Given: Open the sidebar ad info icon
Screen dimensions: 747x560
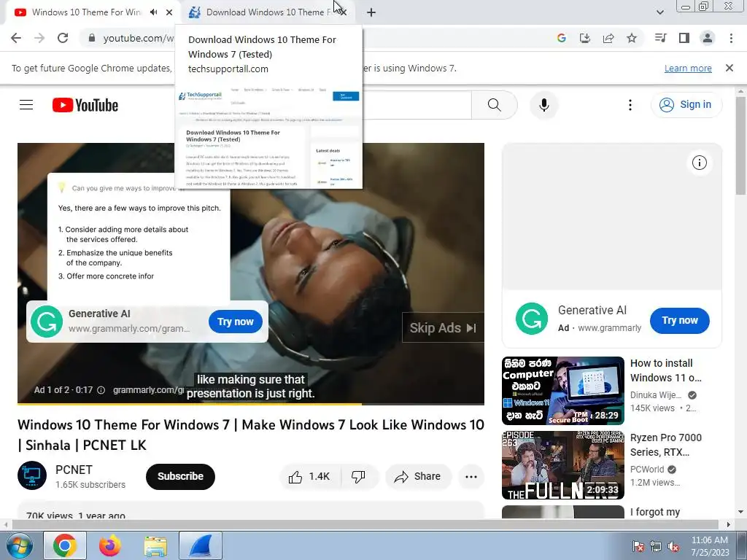Looking at the screenshot, I should tap(700, 163).
